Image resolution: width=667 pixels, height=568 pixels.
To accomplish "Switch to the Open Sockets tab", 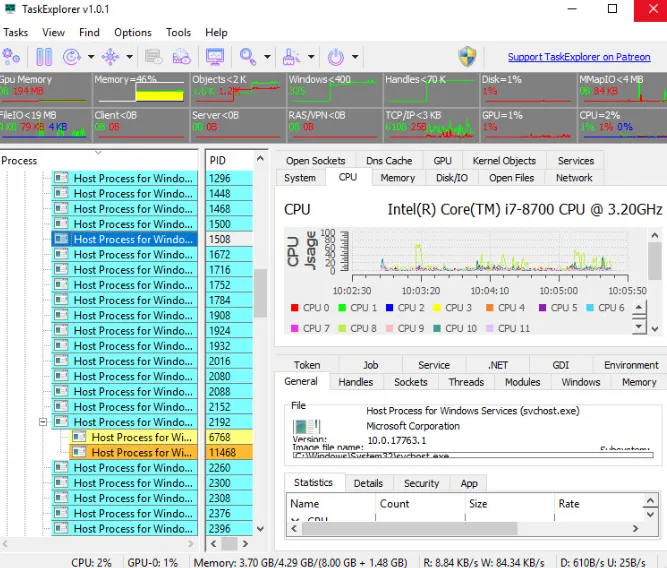I will (315, 161).
